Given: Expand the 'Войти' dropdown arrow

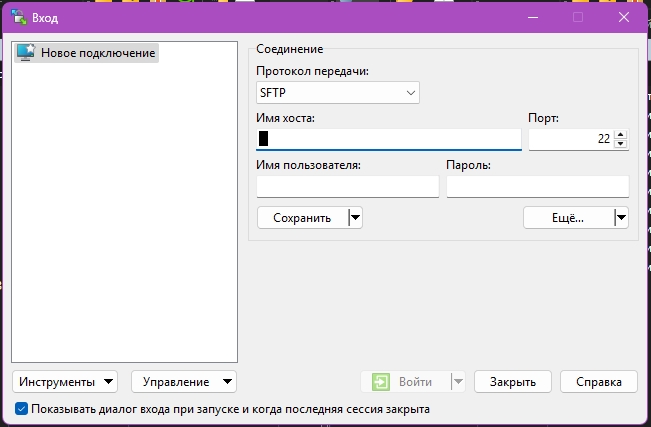Looking at the screenshot, I should coord(458,382).
